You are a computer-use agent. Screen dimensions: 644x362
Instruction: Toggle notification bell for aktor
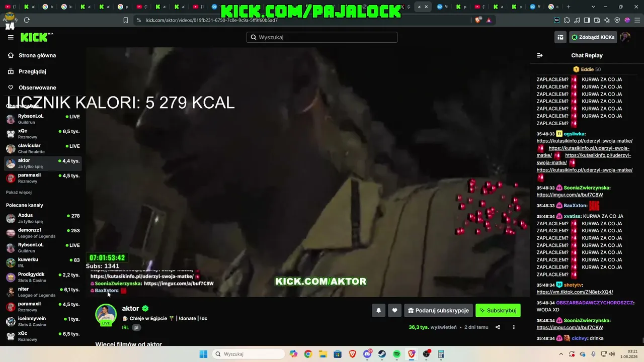[x=379, y=311]
